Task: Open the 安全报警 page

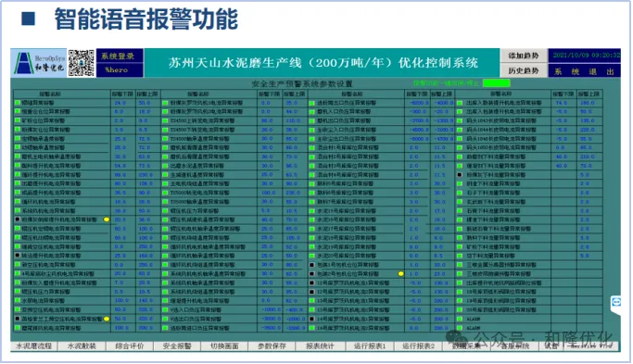Action: (x=177, y=346)
